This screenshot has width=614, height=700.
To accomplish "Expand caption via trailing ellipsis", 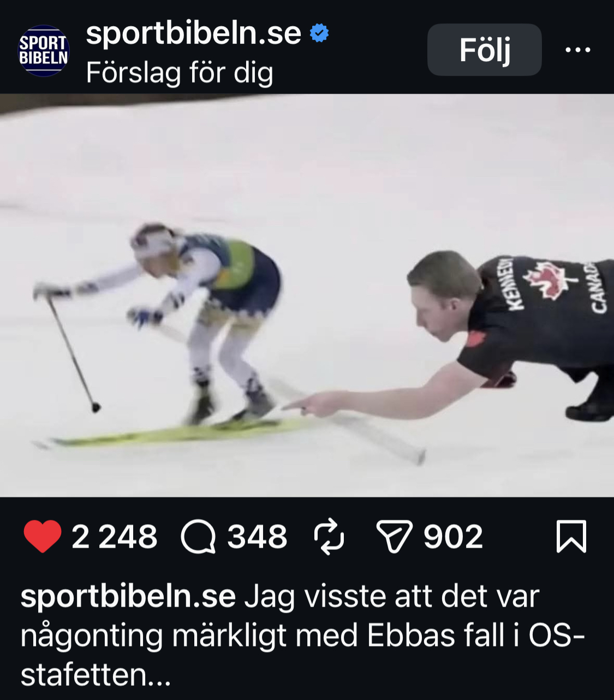I will pos(159,677).
